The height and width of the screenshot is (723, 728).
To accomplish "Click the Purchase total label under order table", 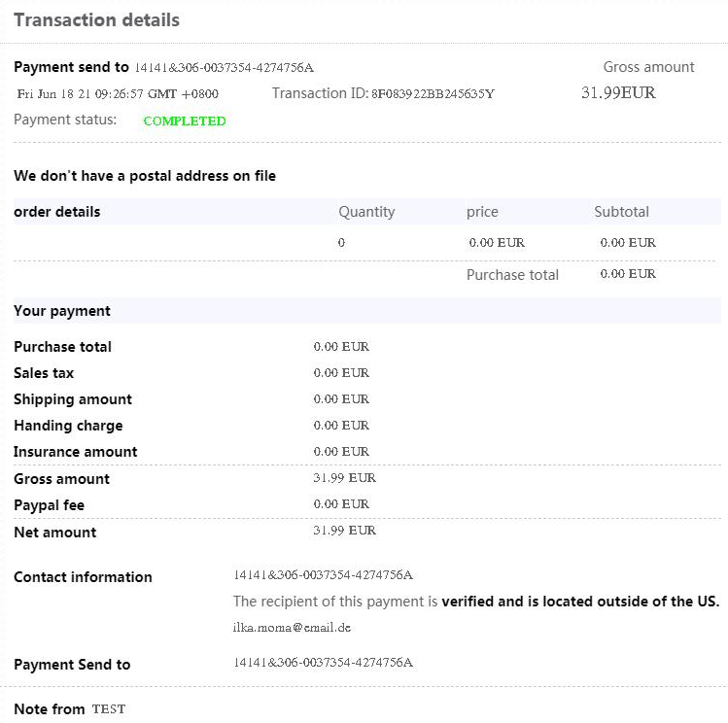I will 512,275.
